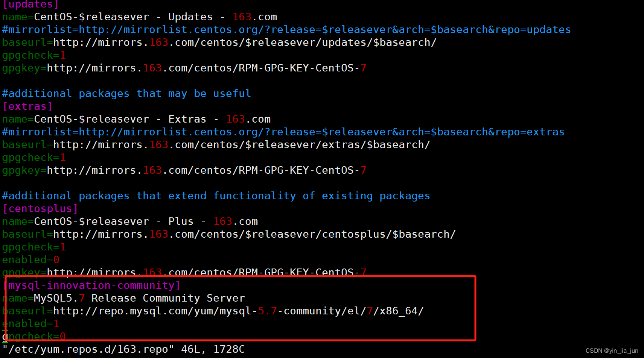Click gpgcheck=0 in the MySQL section
644x358 pixels.
pyautogui.click(x=33, y=336)
